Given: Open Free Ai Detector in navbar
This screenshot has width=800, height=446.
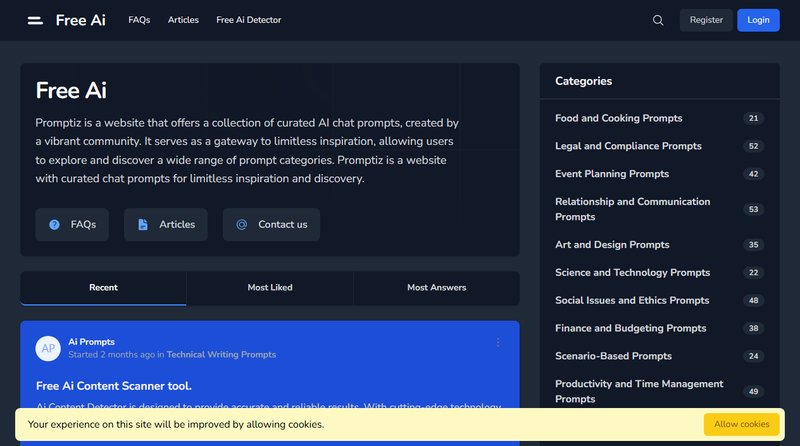Looking at the screenshot, I should coord(248,20).
